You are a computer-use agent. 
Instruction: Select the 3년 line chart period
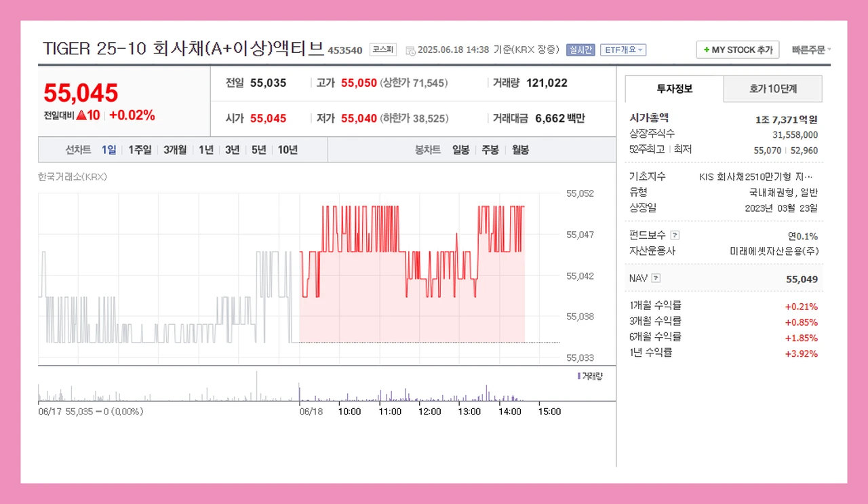point(233,150)
